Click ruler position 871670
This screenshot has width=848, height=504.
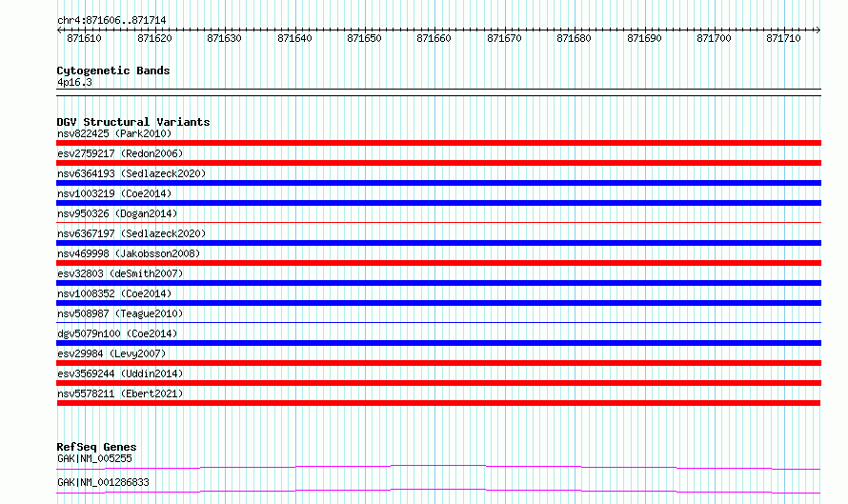click(505, 38)
